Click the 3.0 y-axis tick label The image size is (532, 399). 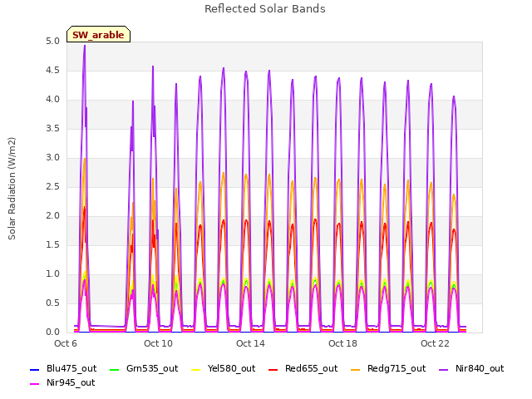click(x=52, y=157)
